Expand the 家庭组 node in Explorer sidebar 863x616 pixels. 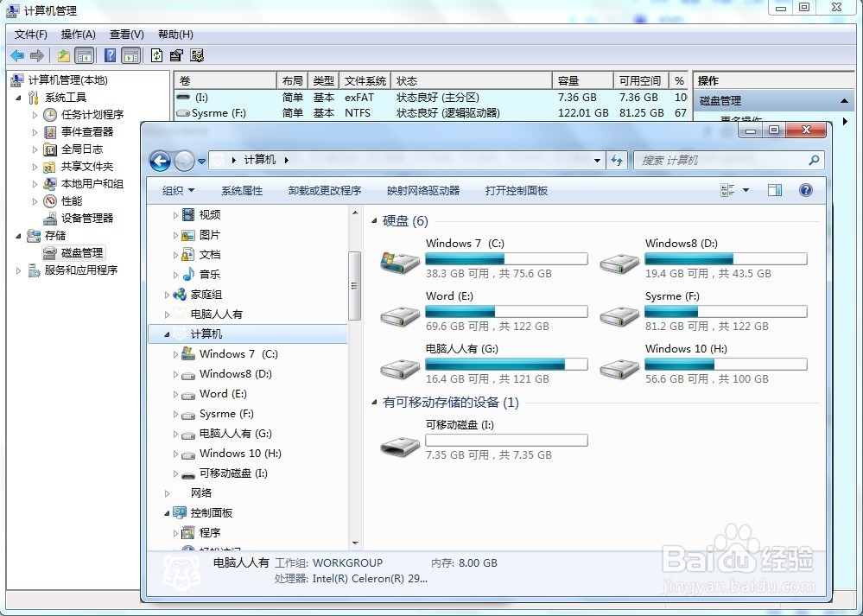(x=167, y=295)
